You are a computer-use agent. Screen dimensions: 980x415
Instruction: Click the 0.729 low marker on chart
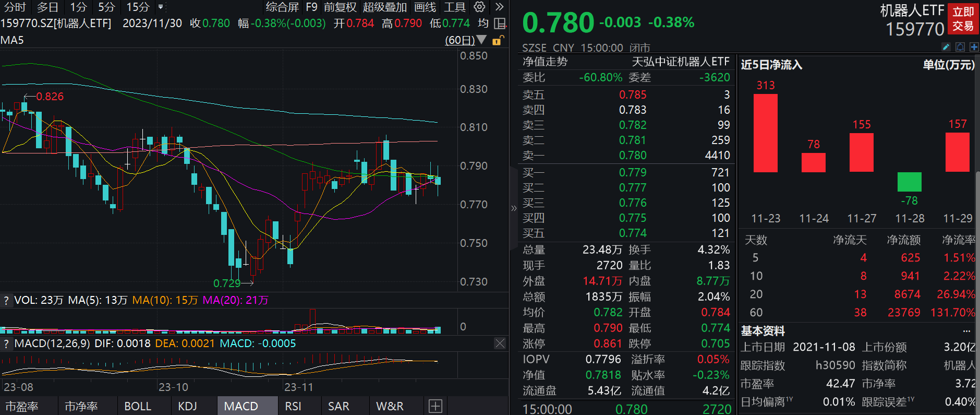tap(227, 283)
